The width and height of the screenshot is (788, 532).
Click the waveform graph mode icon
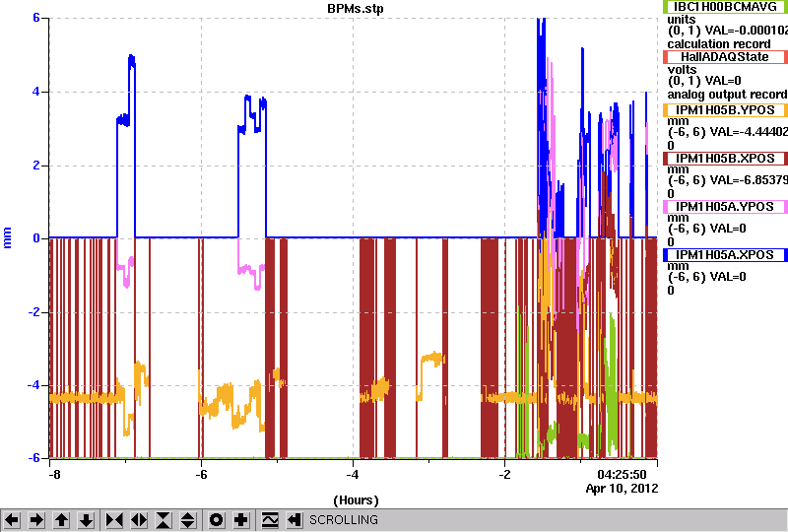point(270,520)
